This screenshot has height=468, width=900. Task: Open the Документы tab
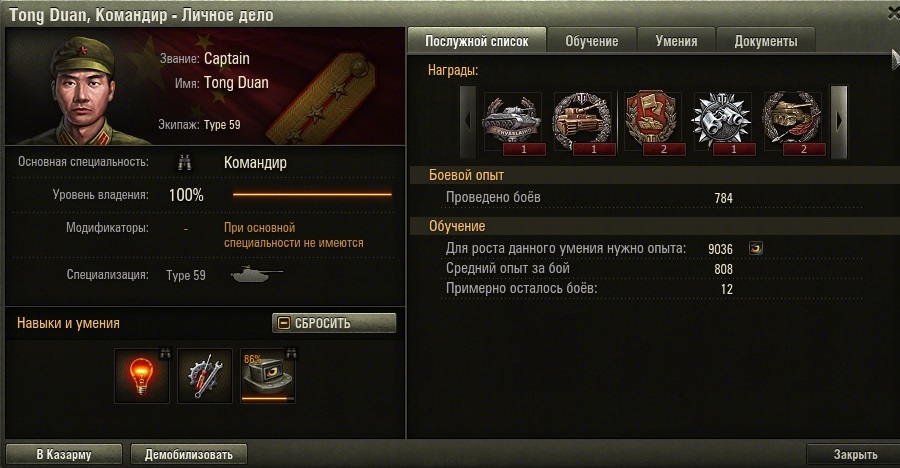(766, 41)
